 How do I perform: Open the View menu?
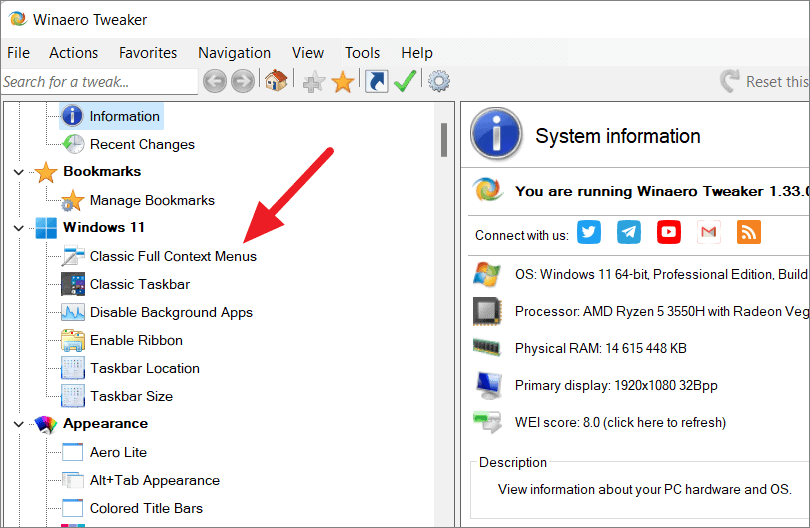click(x=308, y=53)
